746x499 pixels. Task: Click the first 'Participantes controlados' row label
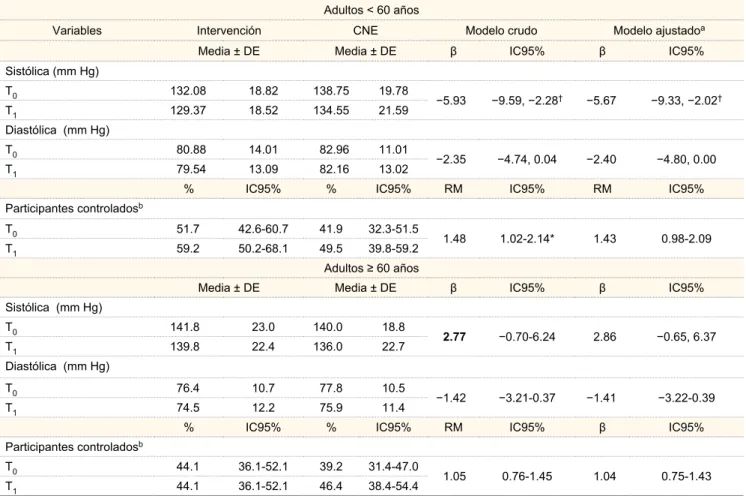[74, 208]
